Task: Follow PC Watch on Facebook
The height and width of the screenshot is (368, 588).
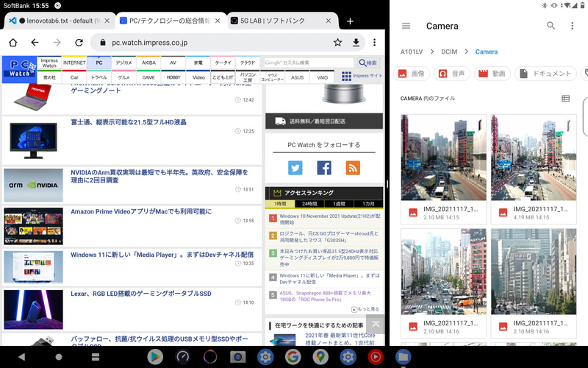Action: 324,168
